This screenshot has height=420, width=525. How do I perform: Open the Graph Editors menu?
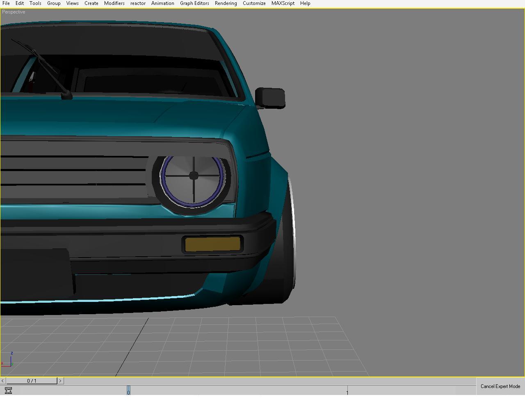[x=194, y=3]
